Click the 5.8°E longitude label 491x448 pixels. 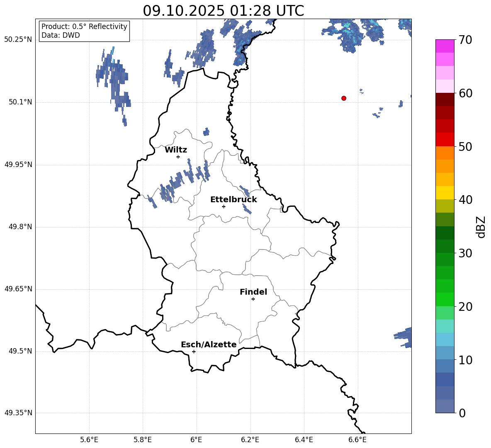[x=143, y=440]
